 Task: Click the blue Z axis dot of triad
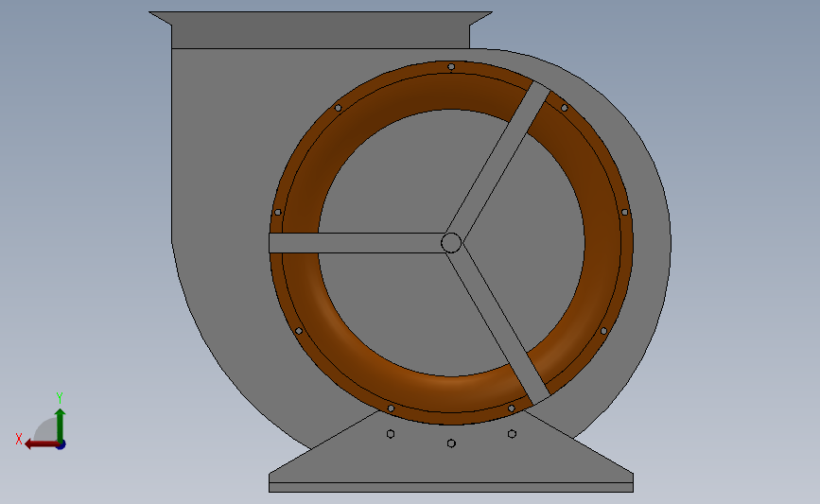[61, 445]
